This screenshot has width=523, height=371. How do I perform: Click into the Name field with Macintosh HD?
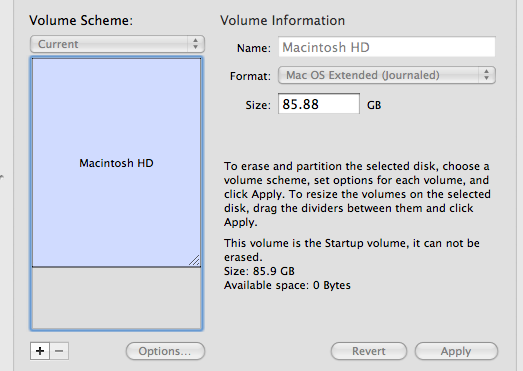pyautogui.click(x=387, y=47)
